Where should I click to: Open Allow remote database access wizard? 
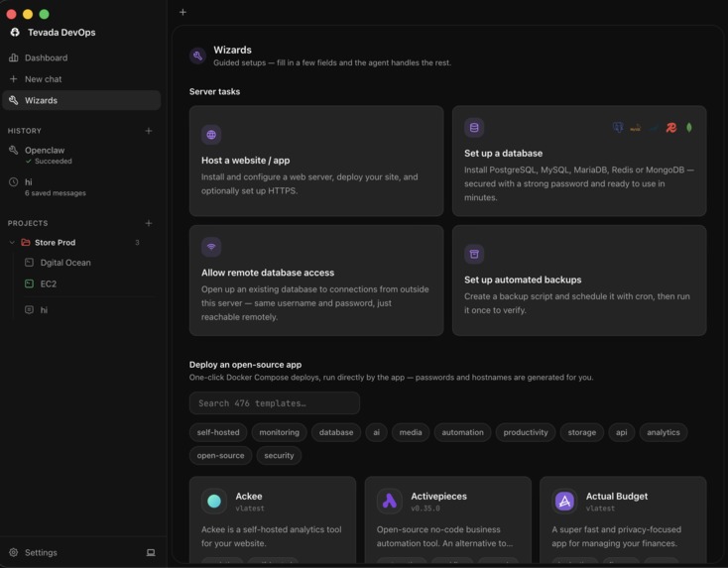pyautogui.click(x=316, y=281)
